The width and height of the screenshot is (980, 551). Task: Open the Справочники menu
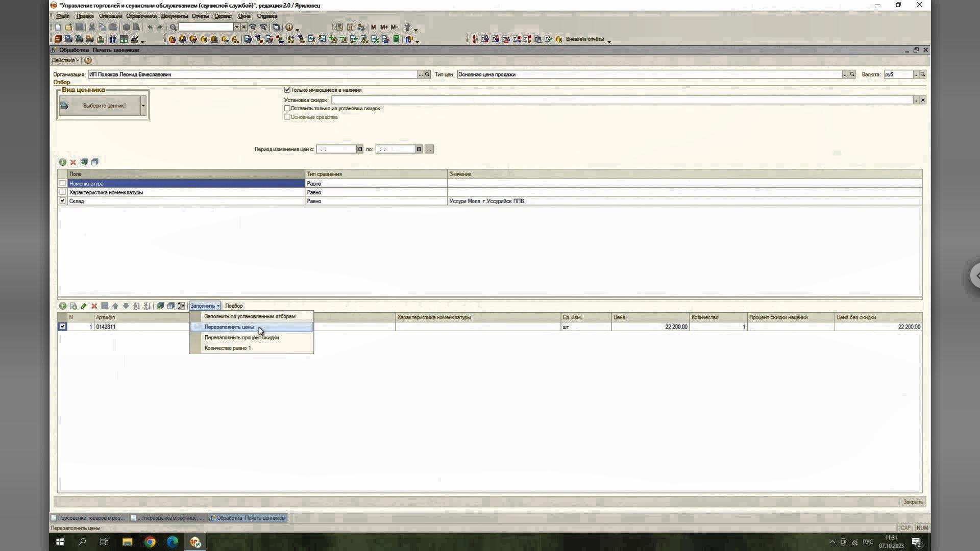point(141,16)
